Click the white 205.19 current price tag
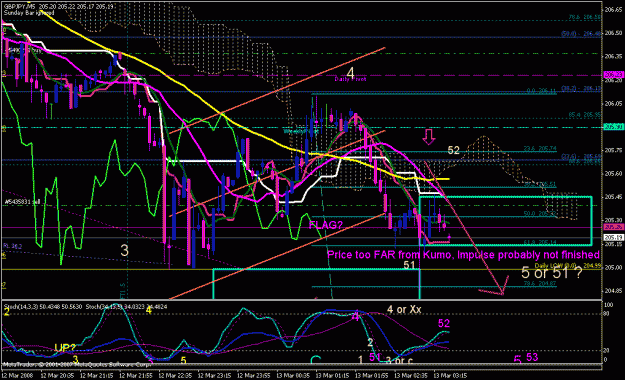This screenshot has width=625, height=380. (x=614, y=237)
